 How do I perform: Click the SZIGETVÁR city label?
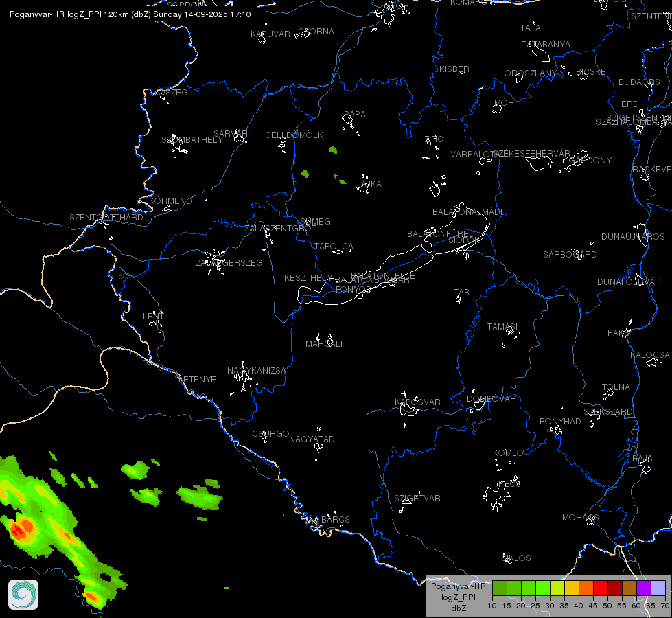(x=417, y=498)
